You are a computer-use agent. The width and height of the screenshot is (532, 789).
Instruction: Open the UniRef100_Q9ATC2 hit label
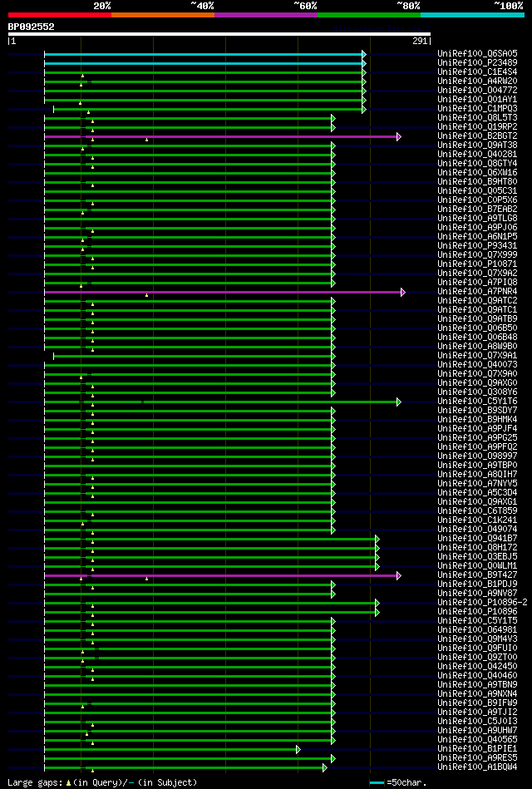tap(477, 300)
